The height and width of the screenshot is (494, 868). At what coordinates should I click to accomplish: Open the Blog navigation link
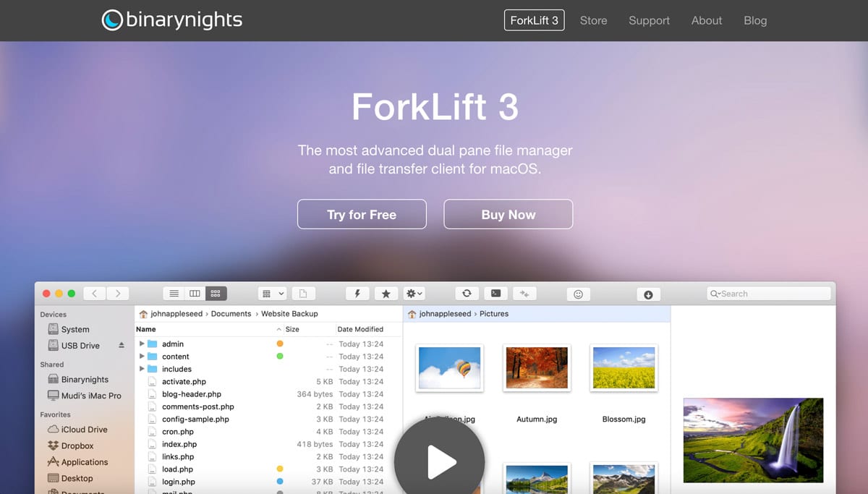point(755,20)
